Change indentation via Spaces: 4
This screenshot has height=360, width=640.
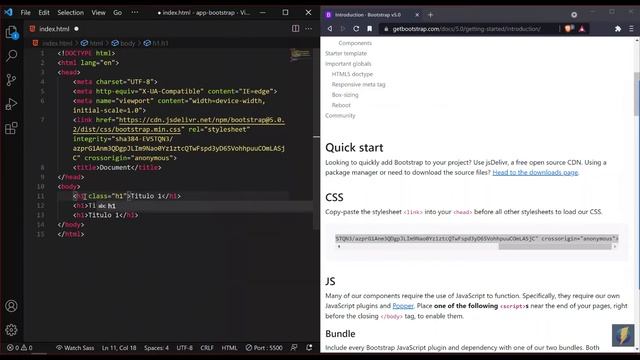click(x=156, y=348)
